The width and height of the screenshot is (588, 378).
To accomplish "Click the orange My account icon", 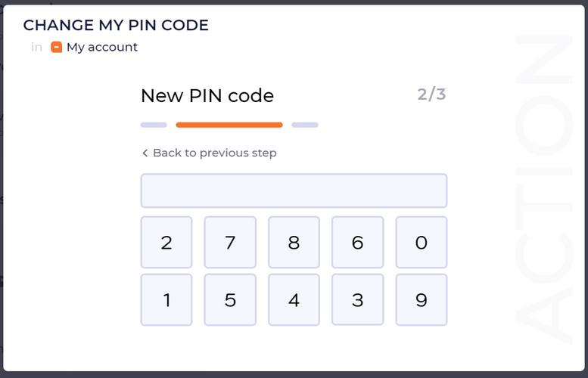I will pyautogui.click(x=56, y=47).
